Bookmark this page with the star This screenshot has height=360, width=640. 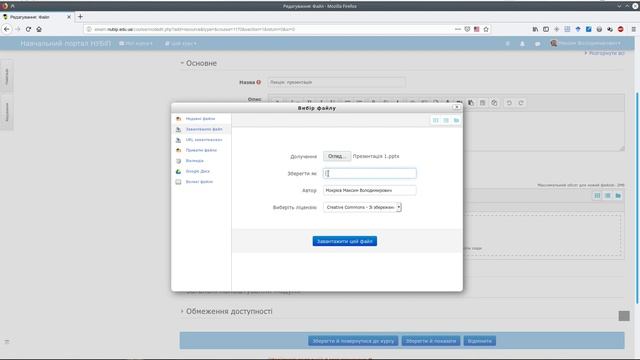486,29
